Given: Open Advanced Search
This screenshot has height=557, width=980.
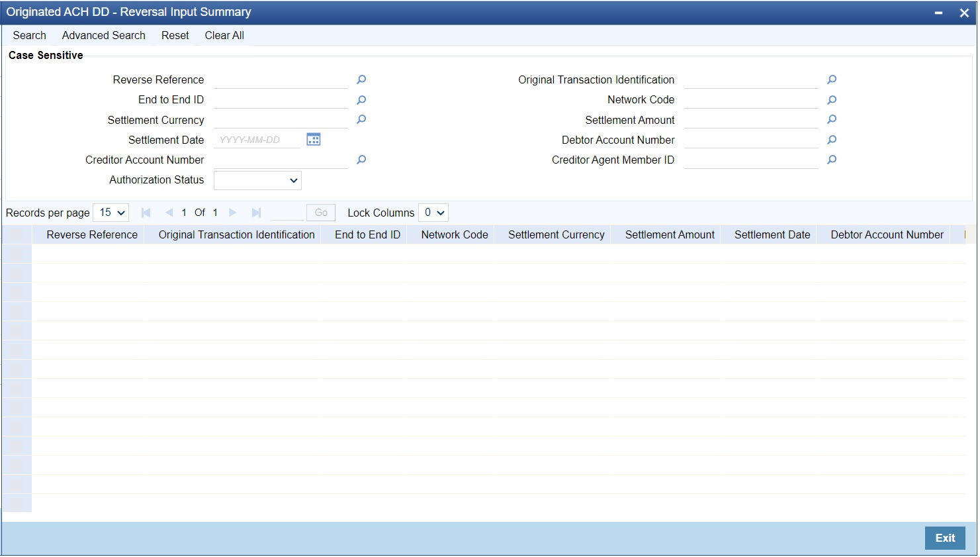Looking at the screenshot, I should [x=104, y=36].
